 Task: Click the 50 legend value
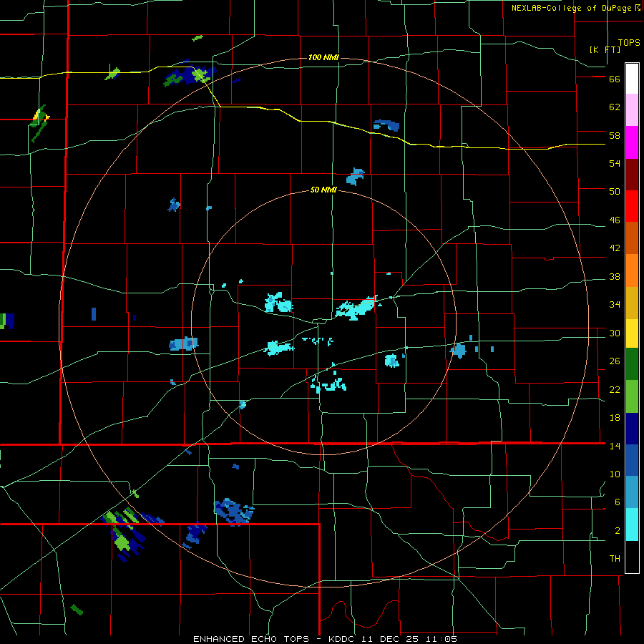(615, 192)
